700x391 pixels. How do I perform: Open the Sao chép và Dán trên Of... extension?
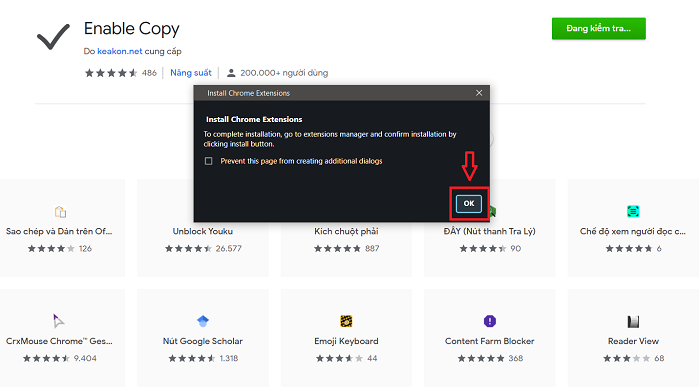pos(59,231)
